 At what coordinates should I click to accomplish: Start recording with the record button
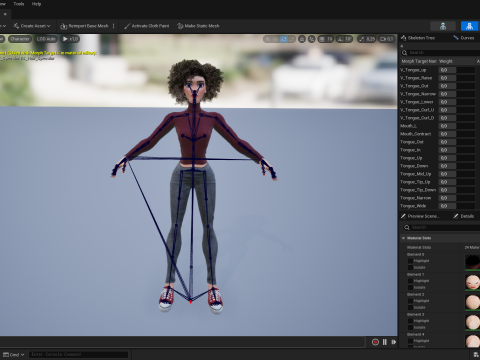[375, 342]
